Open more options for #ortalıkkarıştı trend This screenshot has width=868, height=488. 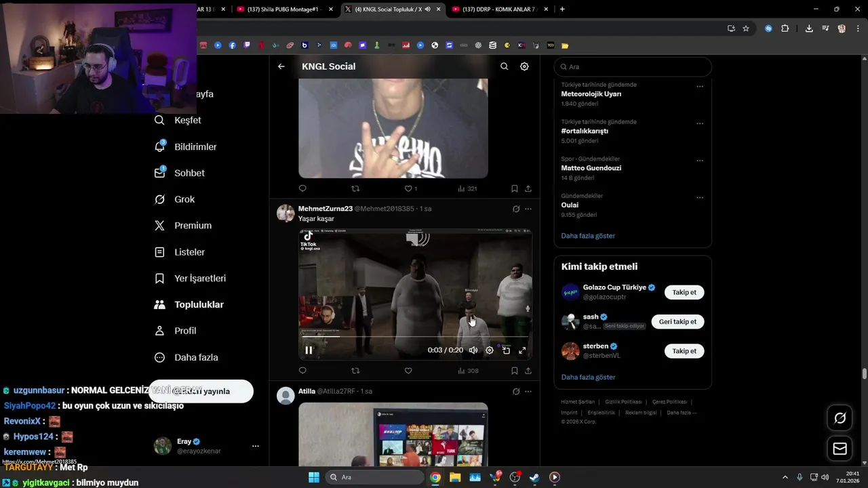click(700, 123)
